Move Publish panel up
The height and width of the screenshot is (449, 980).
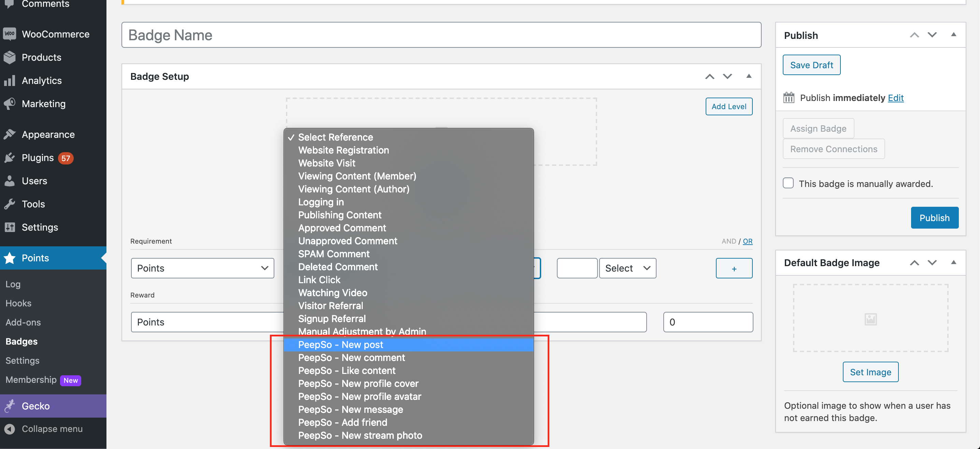click(x=914, y=35)
